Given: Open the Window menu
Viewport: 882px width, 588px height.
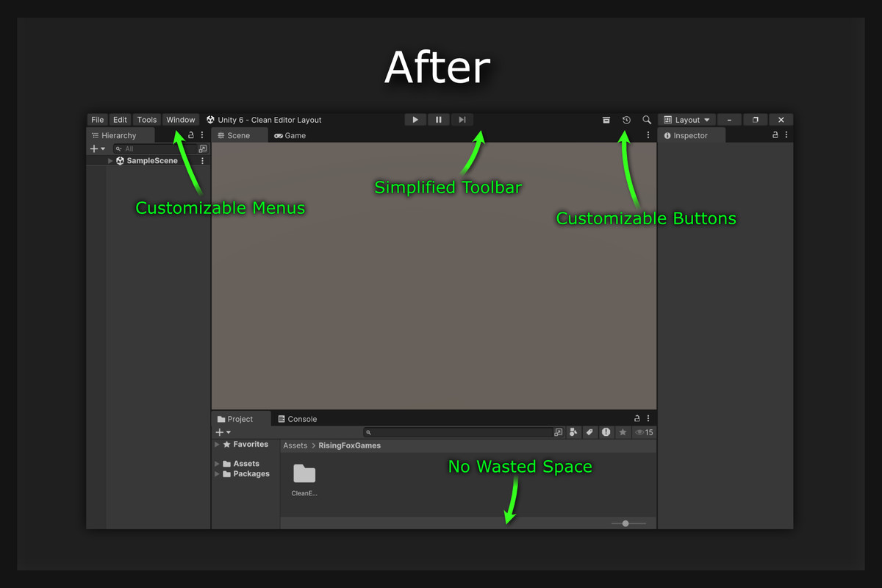Looking at the screenshot, I should pos(181,119).
